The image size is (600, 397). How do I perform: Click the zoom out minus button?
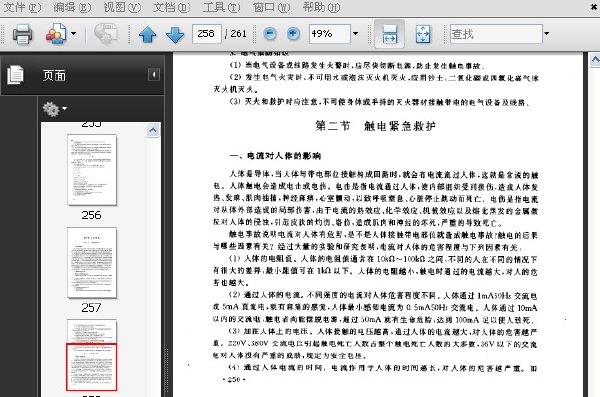click(x=270, y=34)
